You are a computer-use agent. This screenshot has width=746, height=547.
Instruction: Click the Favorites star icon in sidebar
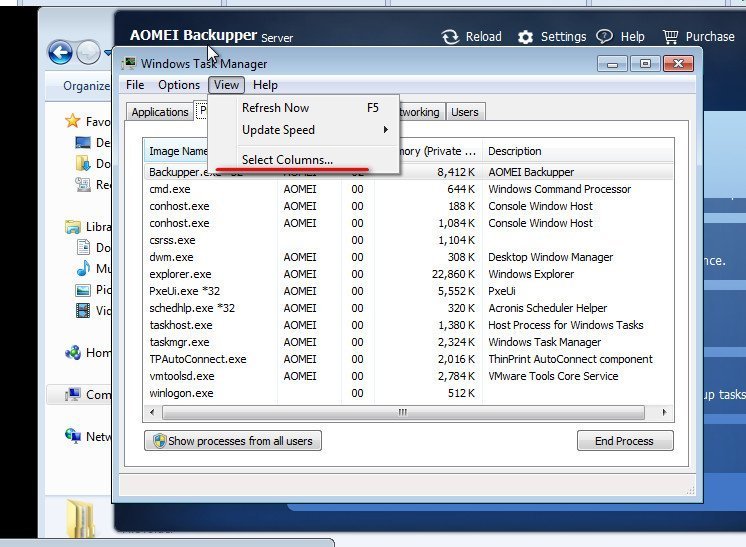(x=72, y=121)
